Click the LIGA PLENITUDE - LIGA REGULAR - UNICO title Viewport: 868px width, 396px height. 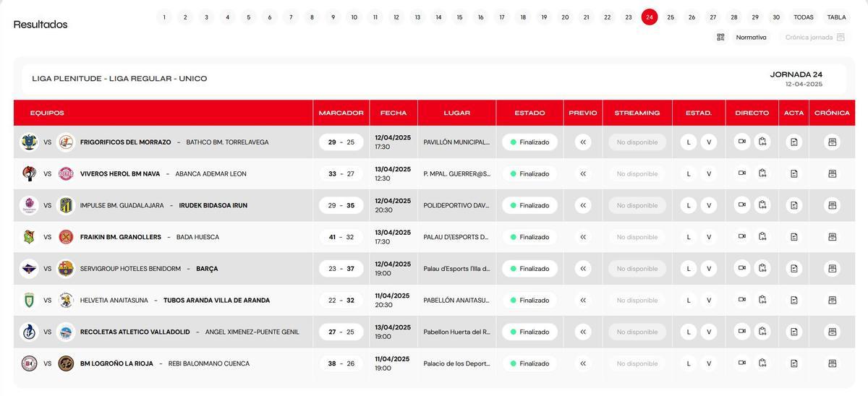tap(119, 79)
